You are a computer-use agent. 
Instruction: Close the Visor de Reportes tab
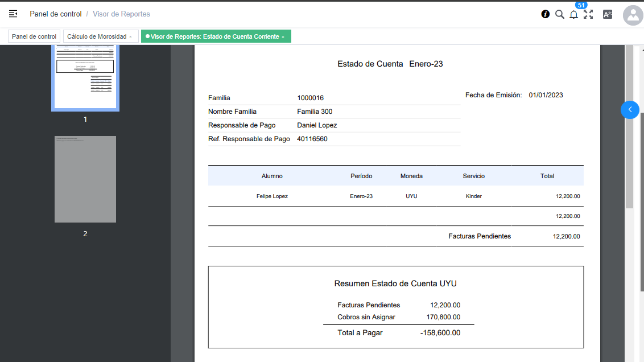283,37
